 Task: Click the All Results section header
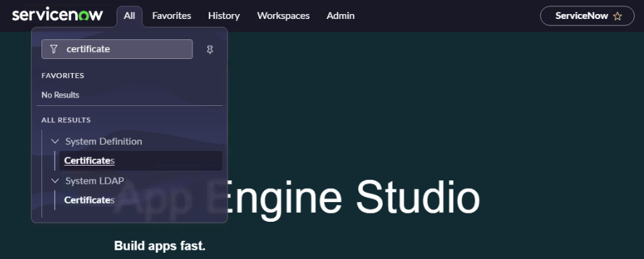tap(66, 120)
